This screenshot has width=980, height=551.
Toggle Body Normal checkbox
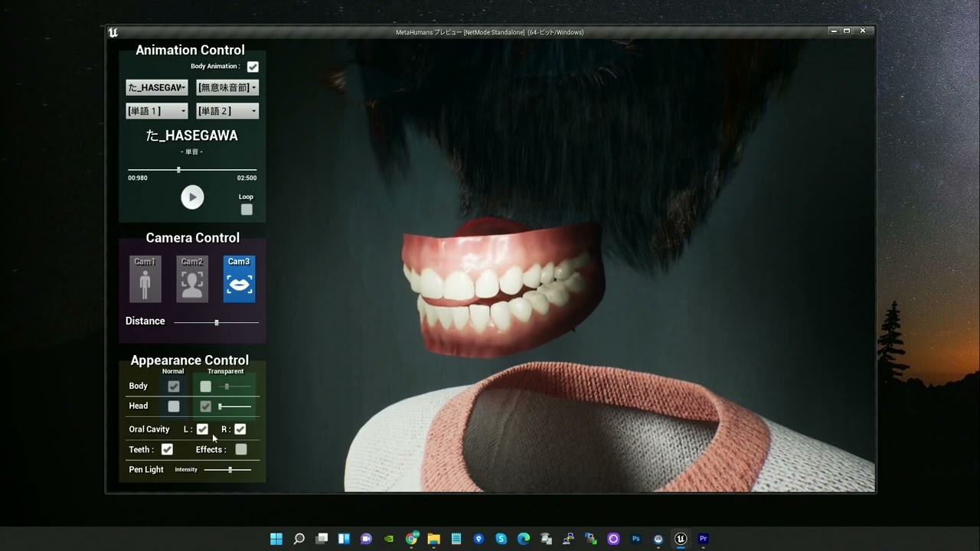pyautogui.click(x=174, y=386)
